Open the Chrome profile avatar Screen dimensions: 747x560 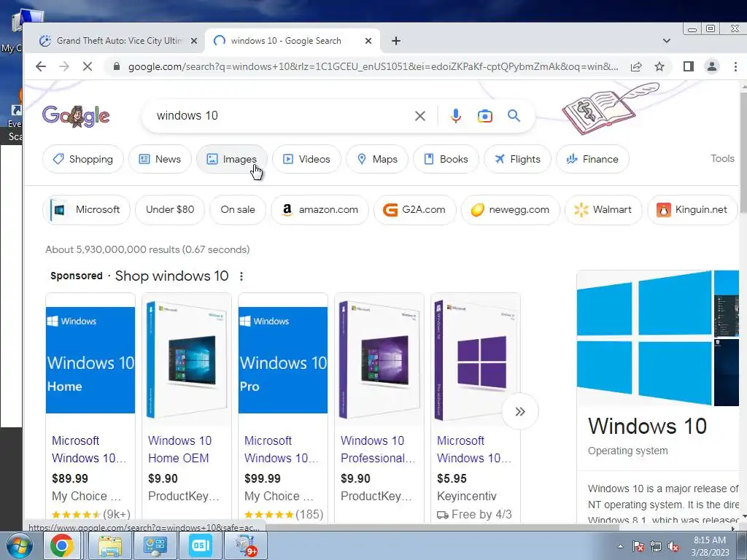point(712,66)
